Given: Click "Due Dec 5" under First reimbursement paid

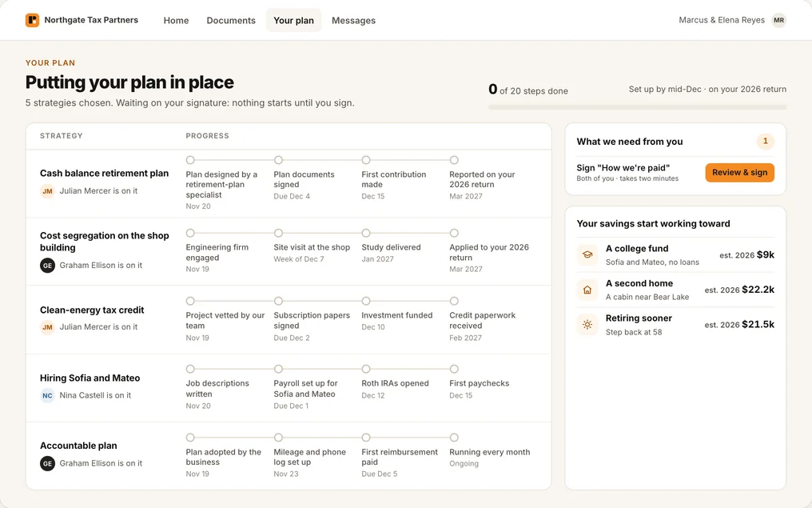Looking at the screenshot, I should 379,474.
